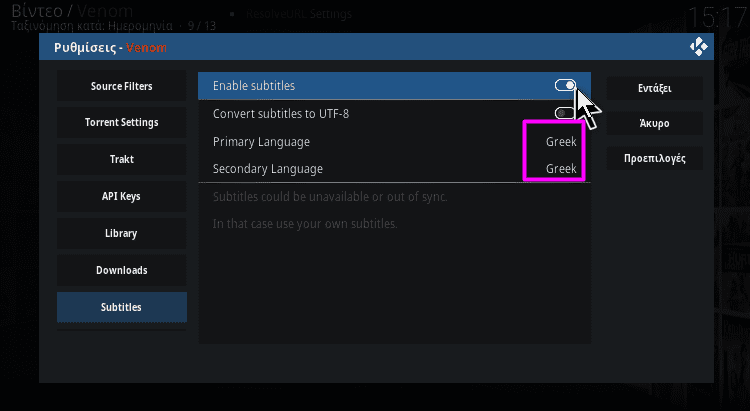Click the Secondary Language label

pyautogui.click(x=268, y=169)
